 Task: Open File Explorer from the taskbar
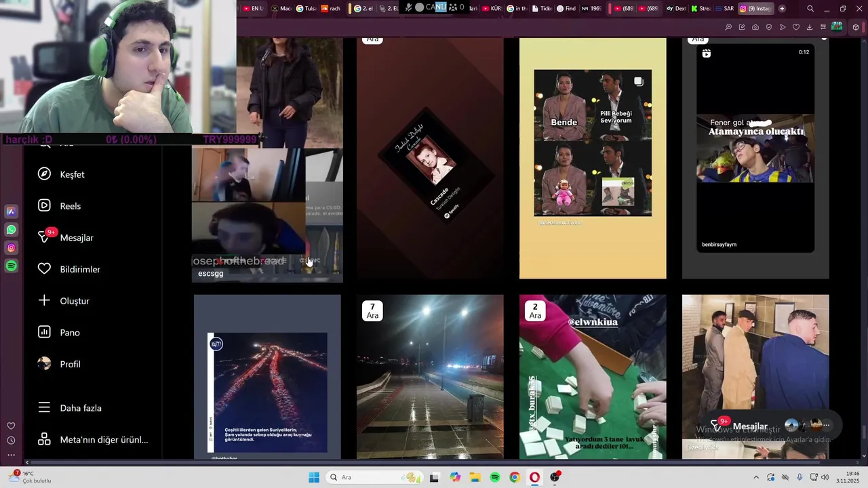[x=475, y=477]
